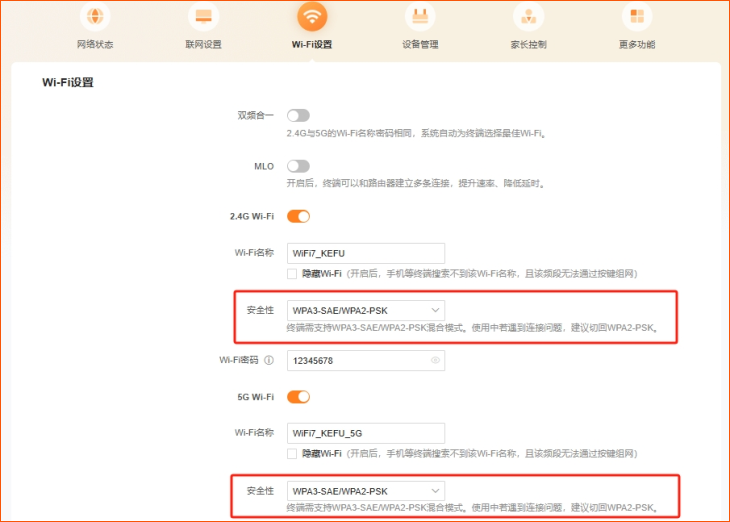Turn on the MLO switch
The width and height of the screenshot is (730, 522).
tap(298, 166)
